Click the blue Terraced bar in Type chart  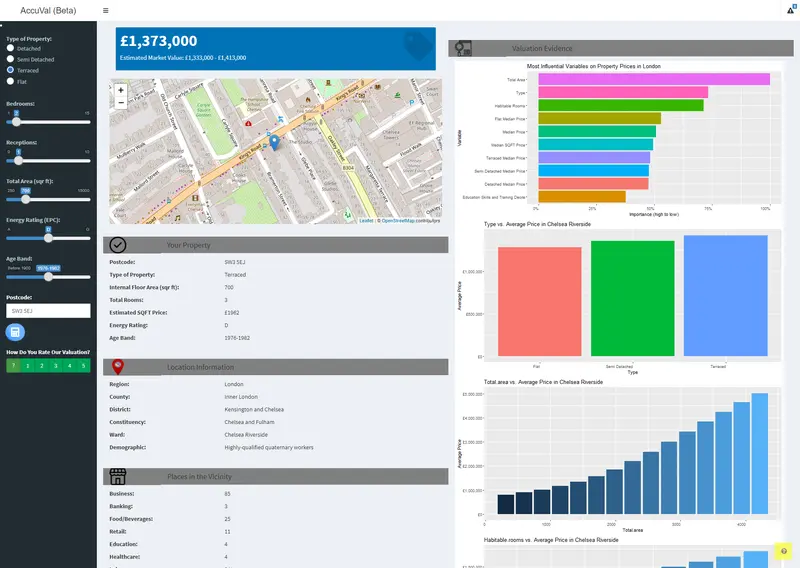(726, 295)
